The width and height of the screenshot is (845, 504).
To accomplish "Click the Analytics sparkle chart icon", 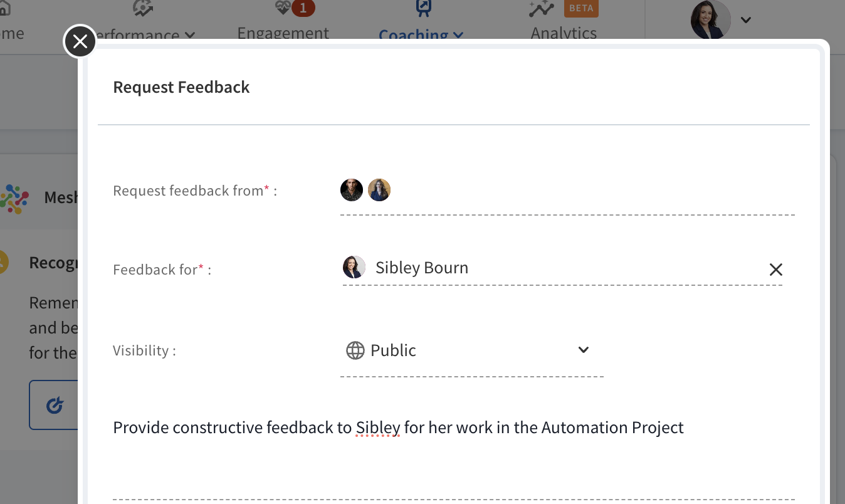I will 542,8.
